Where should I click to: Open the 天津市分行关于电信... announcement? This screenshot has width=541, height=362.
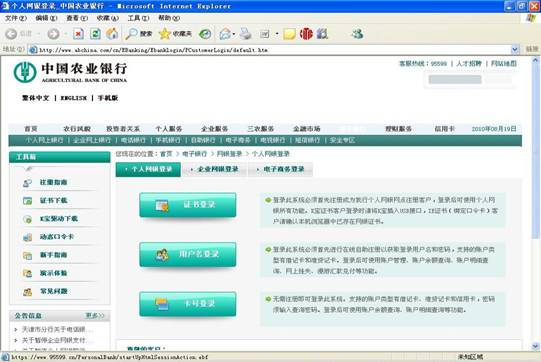pyautogui.click(x=57, y=330)
